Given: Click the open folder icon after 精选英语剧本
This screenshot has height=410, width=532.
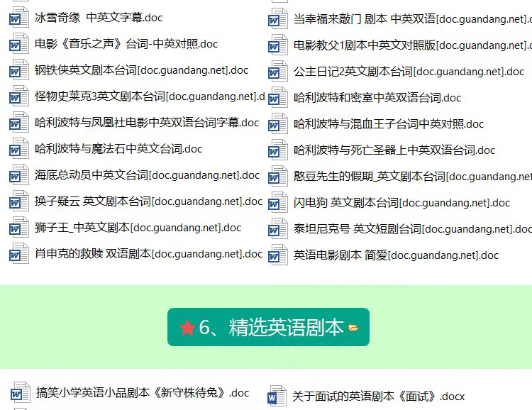Looking at the screenshot, I should coord(353,328).
